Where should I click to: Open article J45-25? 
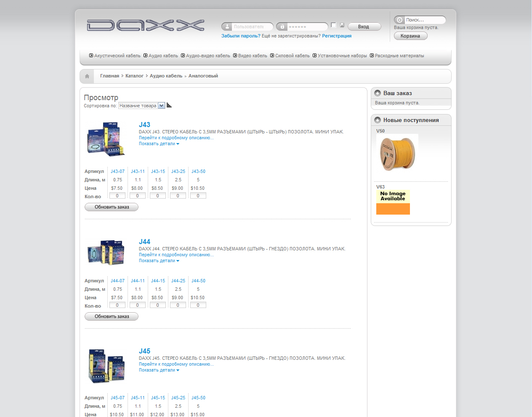[x=178, y=398]
